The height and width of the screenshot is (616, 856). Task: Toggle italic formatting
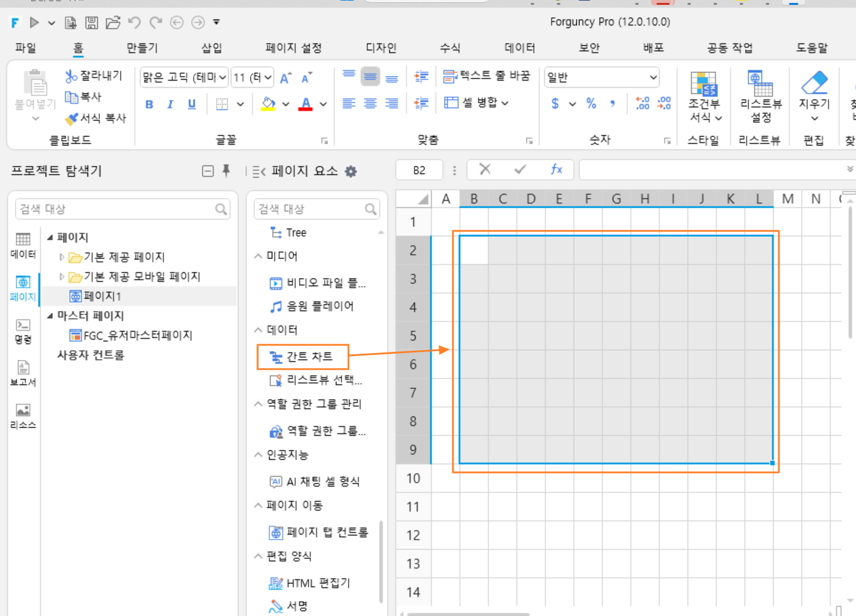170,104
